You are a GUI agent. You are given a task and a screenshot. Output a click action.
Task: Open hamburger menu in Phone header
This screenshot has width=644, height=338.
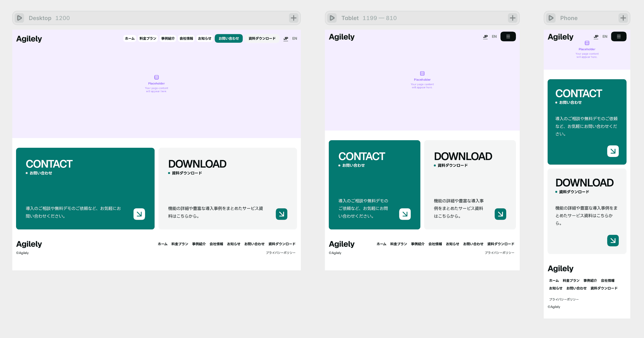[x=619, y=37]
